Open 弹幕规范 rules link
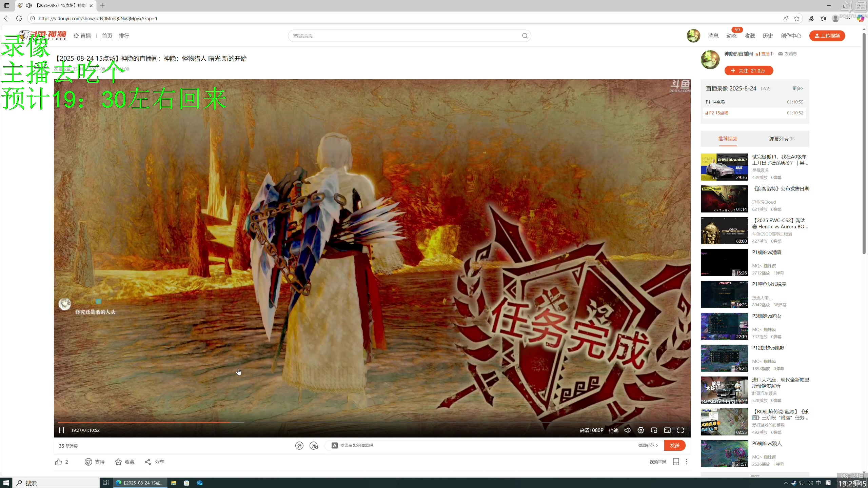This screenshot has width=868, height=488. click(648, 445)
